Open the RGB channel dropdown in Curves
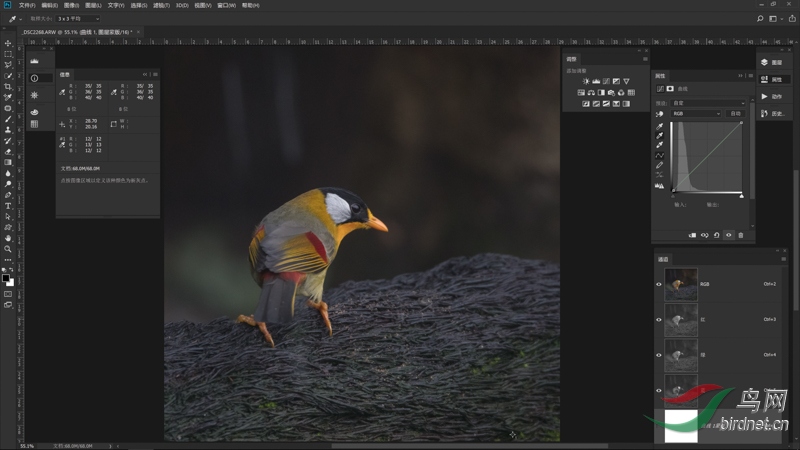Image resolution: width=800 pixels, height=450 pixels. 696,114
